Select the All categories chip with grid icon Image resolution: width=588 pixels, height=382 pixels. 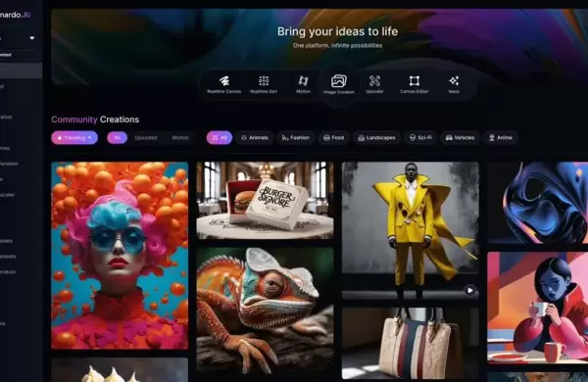219,137
